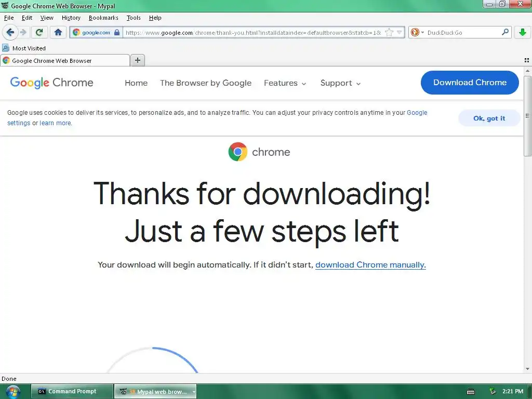Screen dimensions: 532x399
Task: Open the learn more link
Action: (56, 123)
